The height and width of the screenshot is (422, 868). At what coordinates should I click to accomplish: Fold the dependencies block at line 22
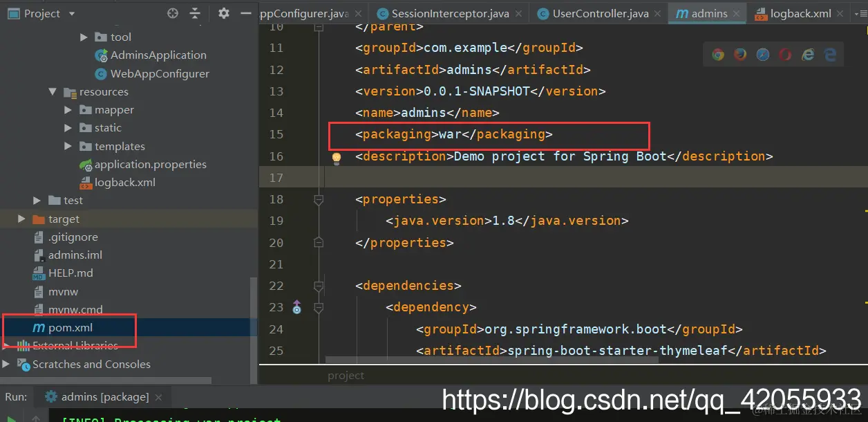coord(318,286)
